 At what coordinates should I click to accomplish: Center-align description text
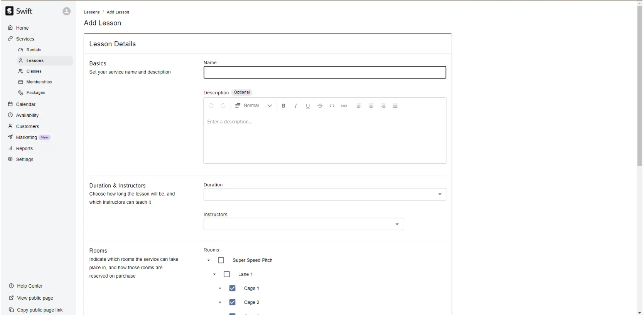(x=371, y=106)
